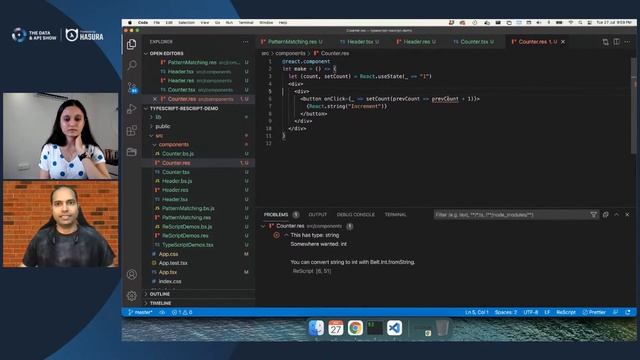Expand the public folder
The image size is (640, 360).
pos(162,127)
